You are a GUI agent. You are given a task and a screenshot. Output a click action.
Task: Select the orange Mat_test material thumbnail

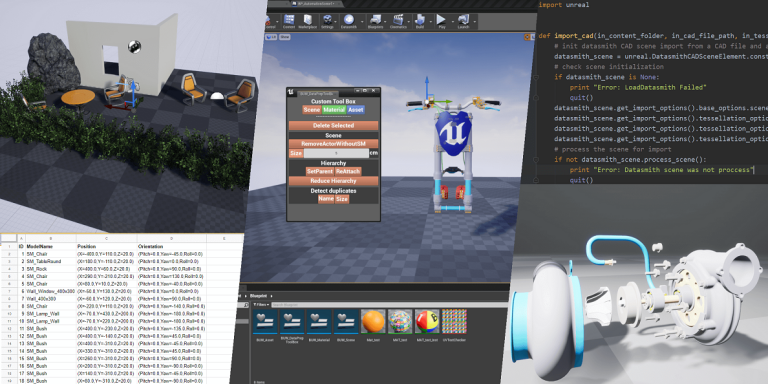click(x=373, y=322)
